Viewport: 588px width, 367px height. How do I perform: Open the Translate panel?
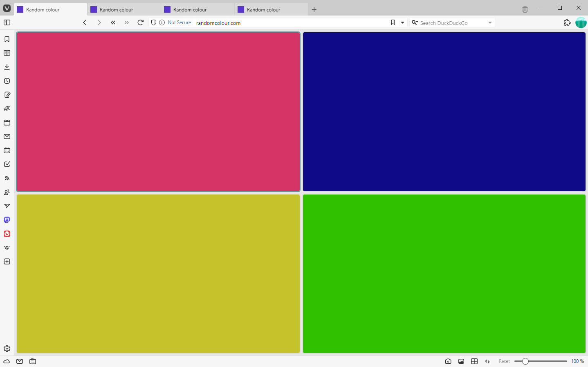7,109
